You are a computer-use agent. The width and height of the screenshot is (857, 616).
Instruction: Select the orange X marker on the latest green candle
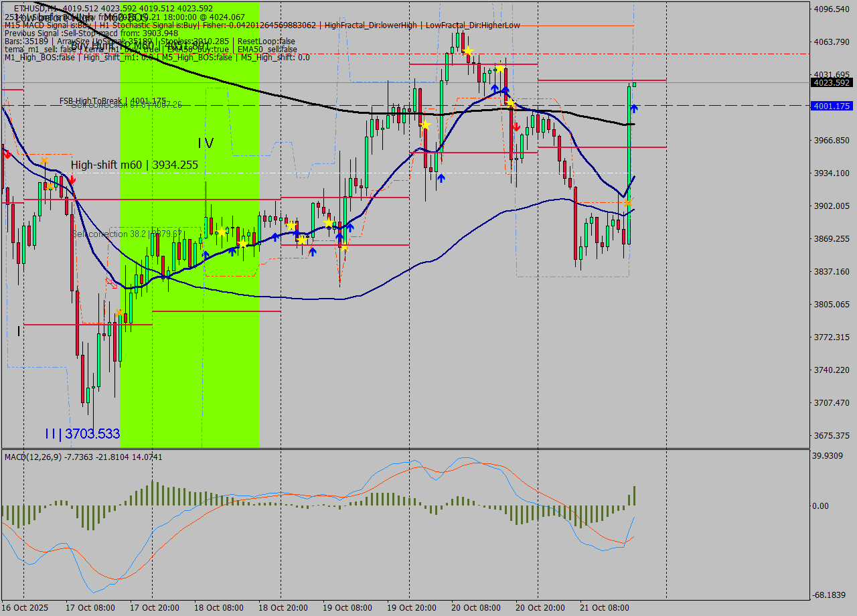[627, 202]
